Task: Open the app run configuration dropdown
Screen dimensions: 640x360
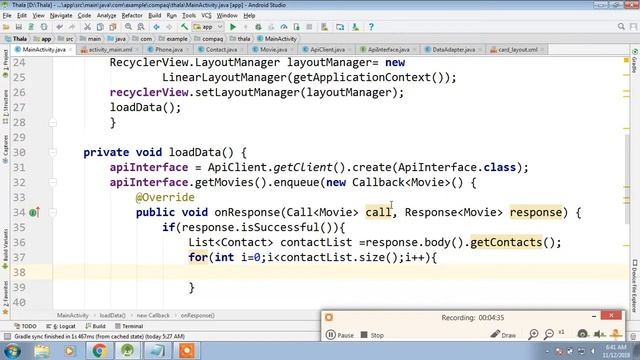Action: point(208,27)
